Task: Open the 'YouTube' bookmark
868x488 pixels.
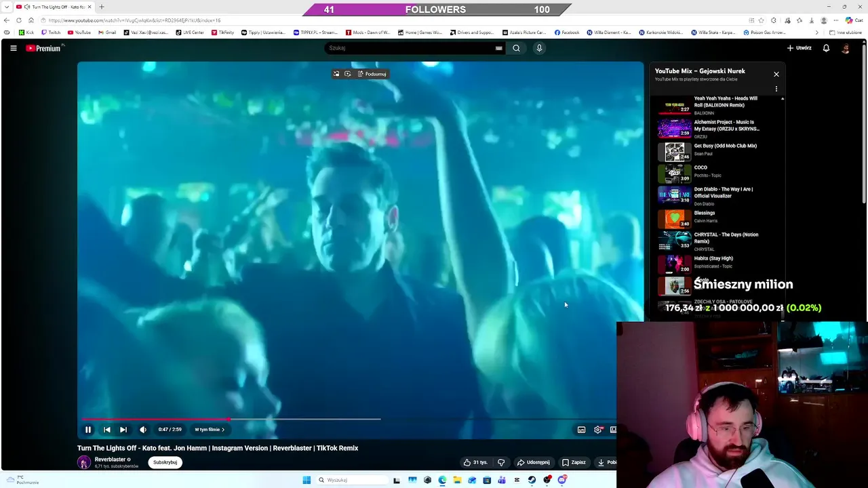Action: [x=79, y=33]
